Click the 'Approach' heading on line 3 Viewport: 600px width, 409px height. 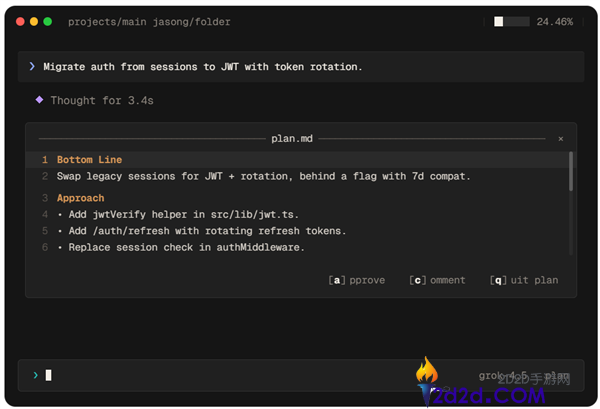80,198
